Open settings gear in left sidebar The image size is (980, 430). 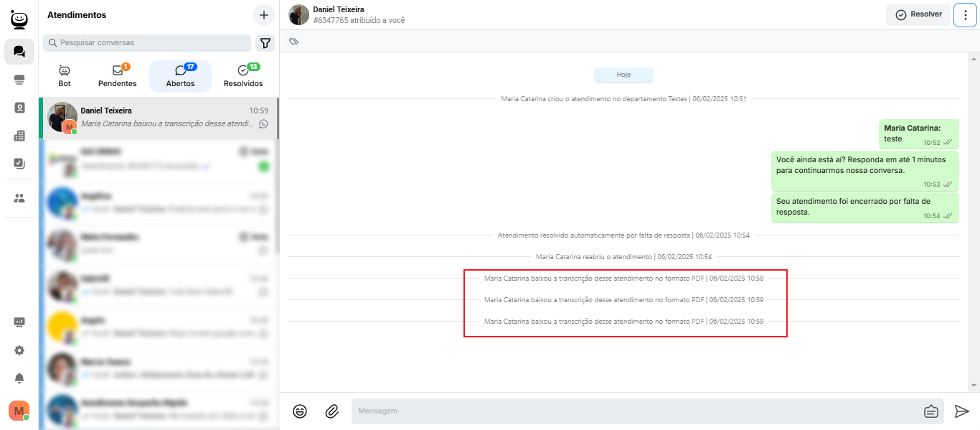coord(19,350)
